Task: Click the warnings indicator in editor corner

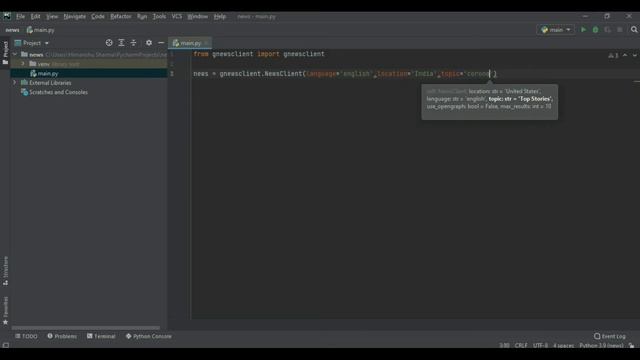Action: (613, 55)
